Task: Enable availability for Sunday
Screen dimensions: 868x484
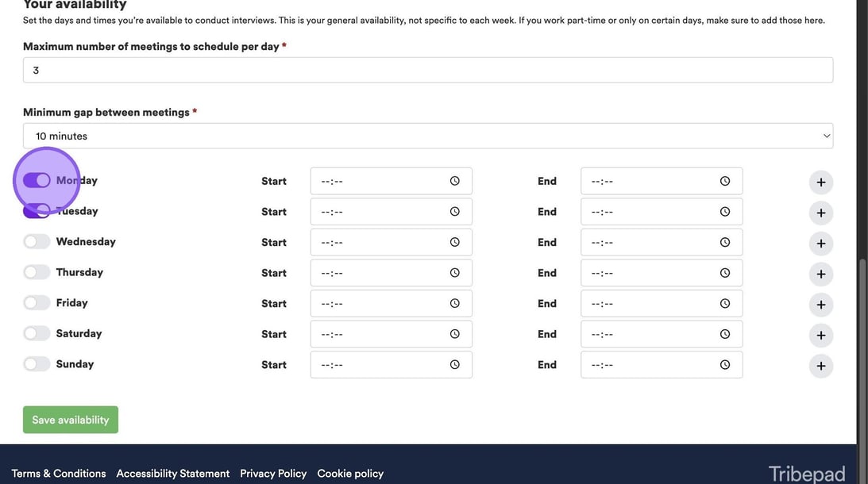Action: 37,364
